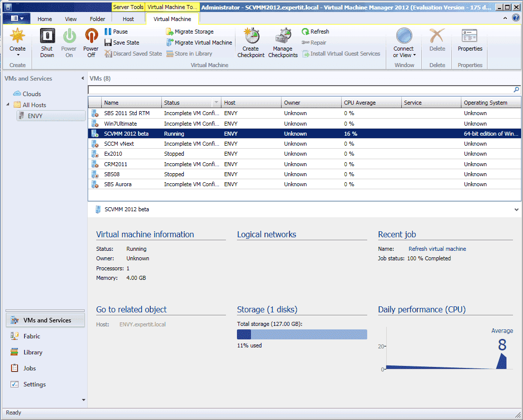This screenshot has width=523, height=420.
Task: Open the application menu dropdown button
Action: (17, 19)
